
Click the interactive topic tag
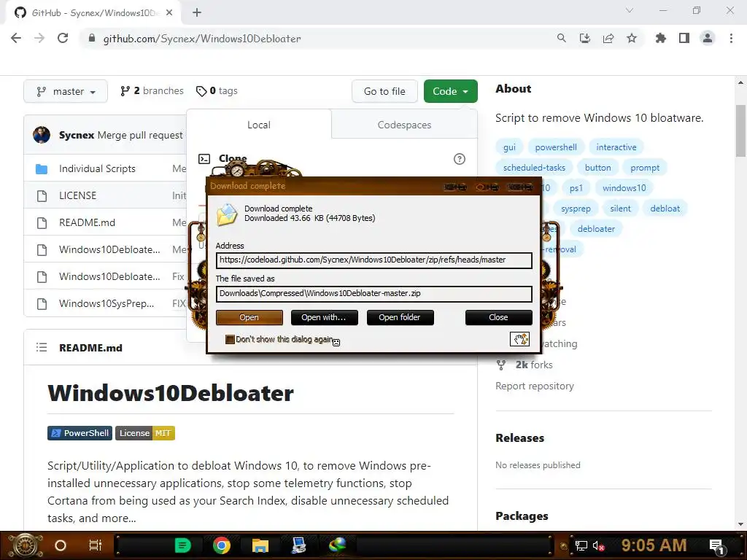[616, 147]
